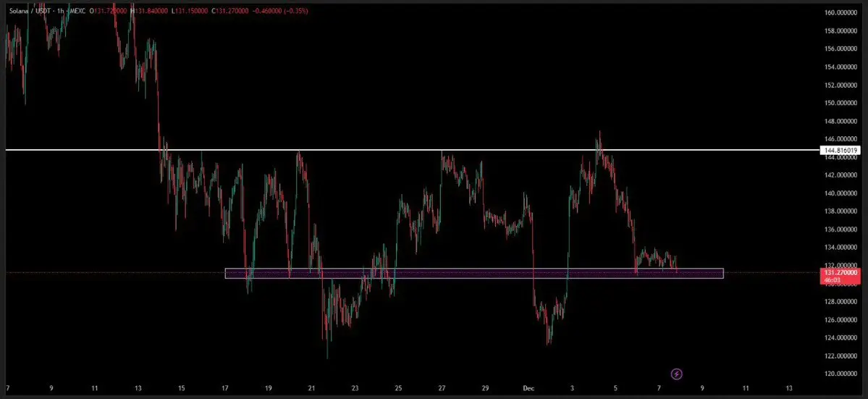This screenshot has height=399, width=868.
Task: Click date 15 on the time axis
Action: pyautogui.click(x=182, y=388)
